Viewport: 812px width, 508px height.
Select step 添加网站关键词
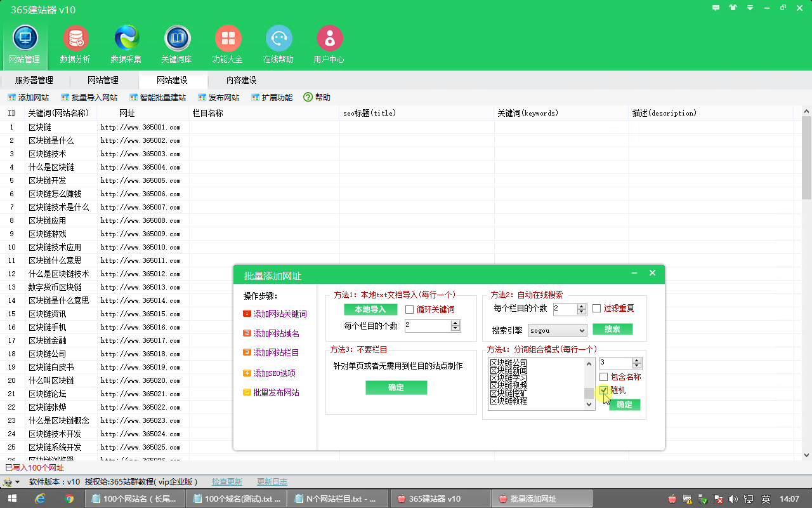275,314
